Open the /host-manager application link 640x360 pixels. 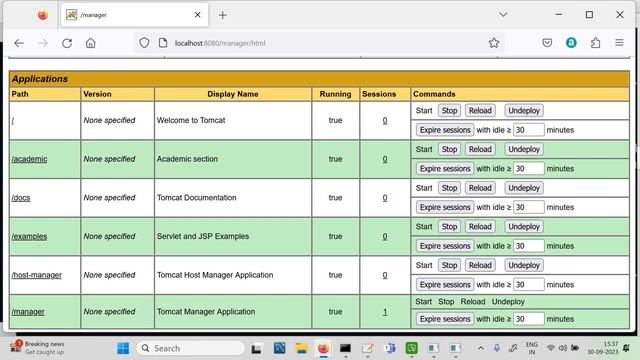(x=37, y=275)
